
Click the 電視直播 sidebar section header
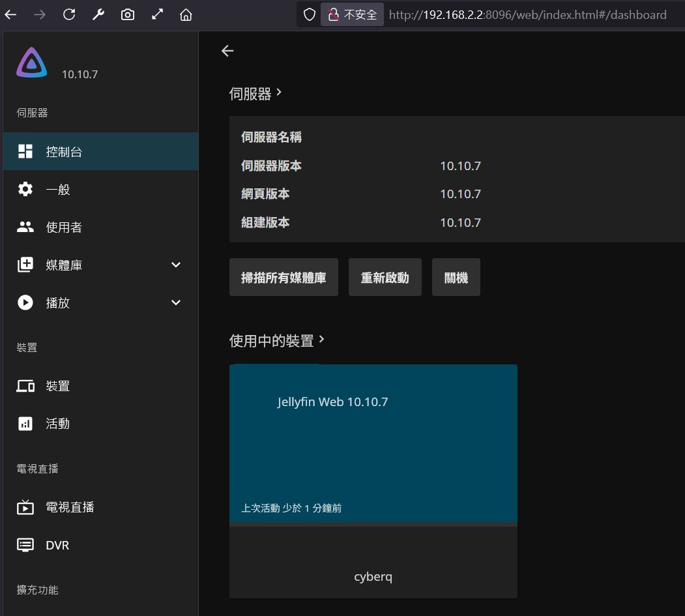[x=38, y=469]
